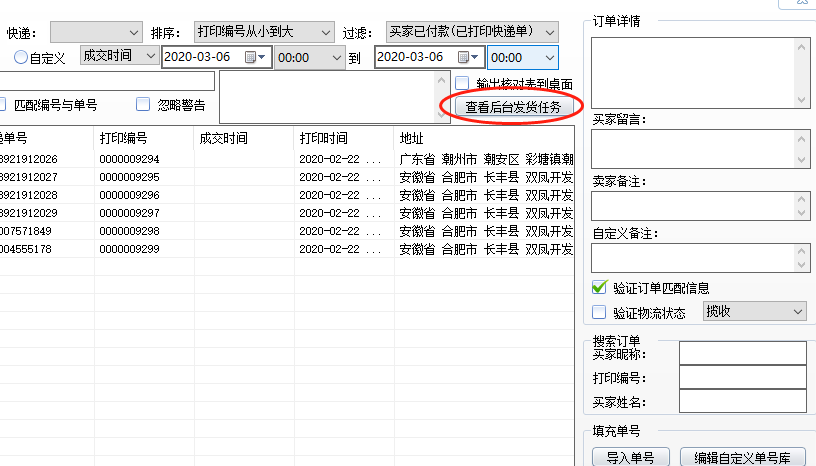Click the 订单详情 box scroll-up arrow
The image size is (816, 466).
click(x=800, y=46)
